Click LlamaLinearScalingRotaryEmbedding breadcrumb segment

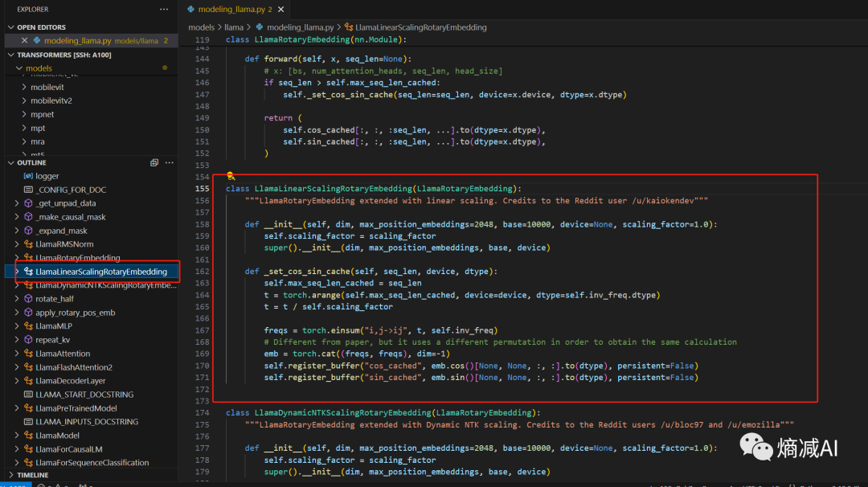tap(420, 27)
